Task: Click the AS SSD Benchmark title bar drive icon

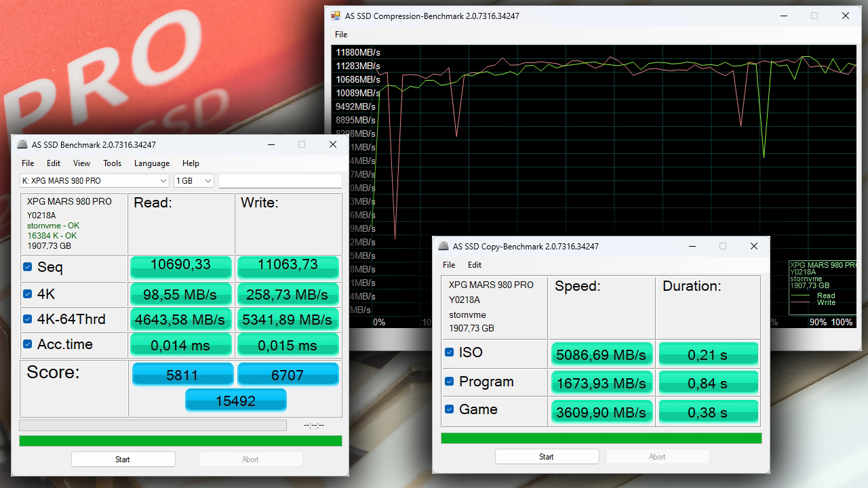Action: pos(22,144)
